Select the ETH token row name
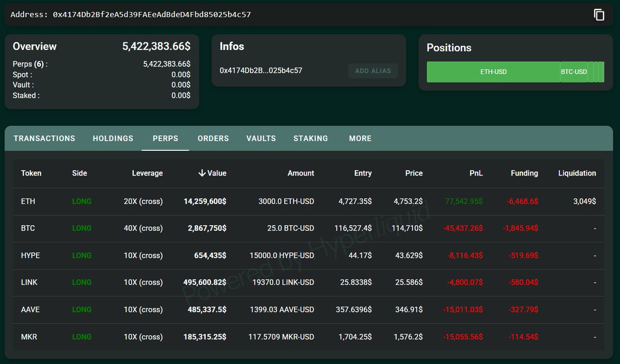Image resolution: width=620 pixels, height=364 pixels. [28, 201]
